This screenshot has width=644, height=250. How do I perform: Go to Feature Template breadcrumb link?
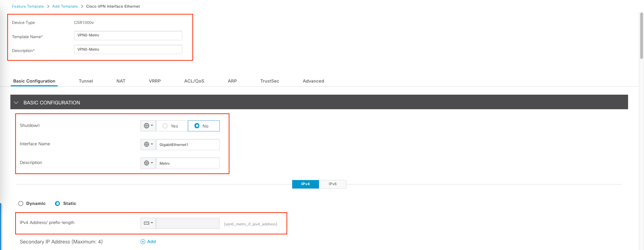pos(28,6)
